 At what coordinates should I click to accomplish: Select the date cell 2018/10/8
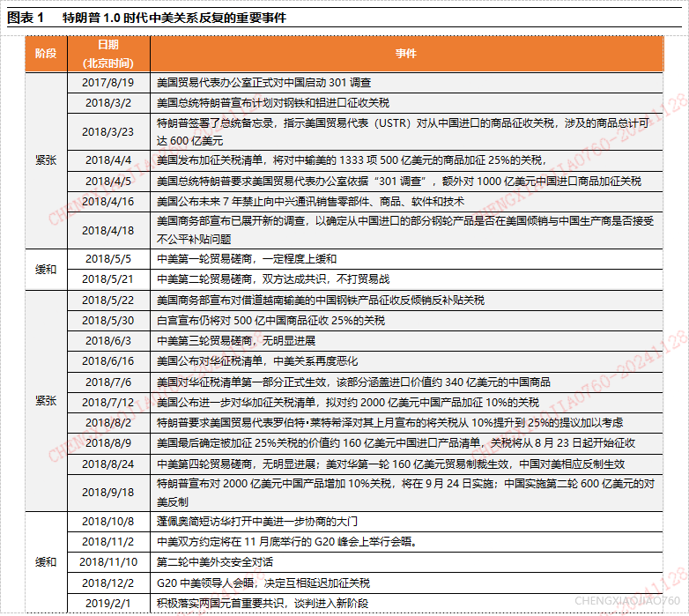pos(108,522)
